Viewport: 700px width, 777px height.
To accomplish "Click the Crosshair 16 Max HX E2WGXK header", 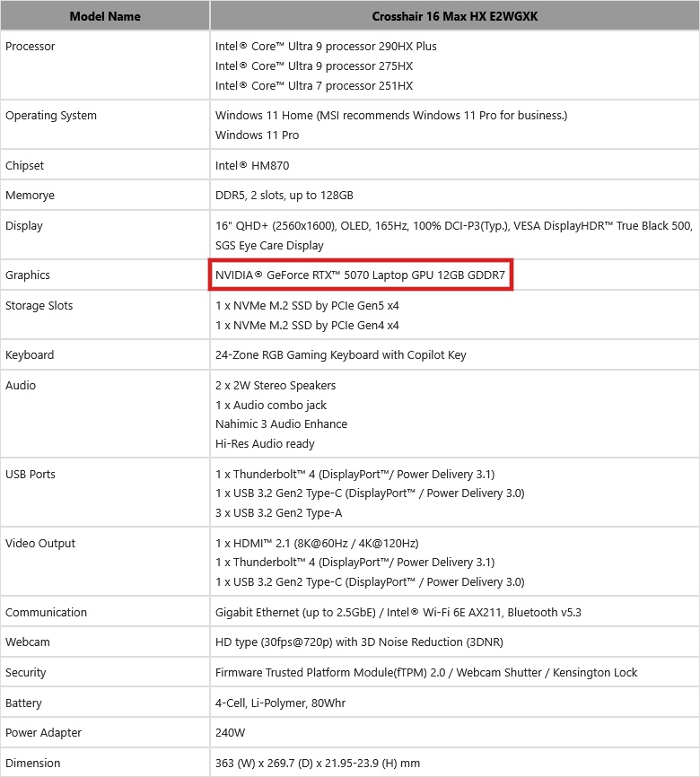I will [x=454, y=15].
